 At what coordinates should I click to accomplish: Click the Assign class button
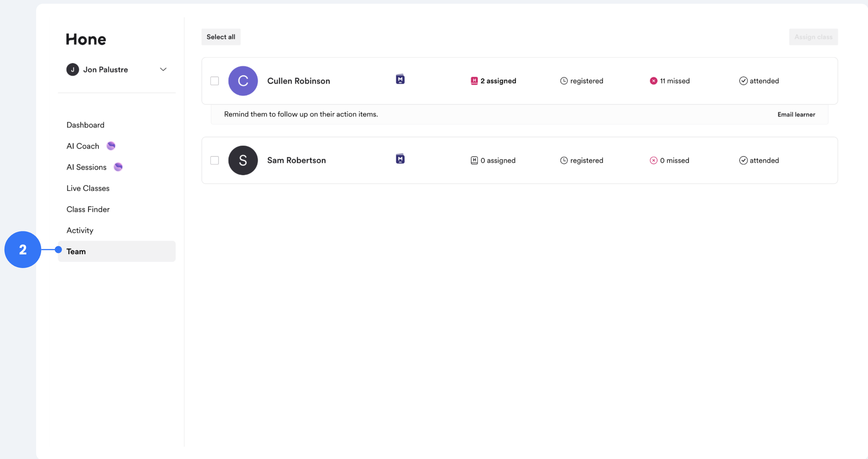(813, 37)
